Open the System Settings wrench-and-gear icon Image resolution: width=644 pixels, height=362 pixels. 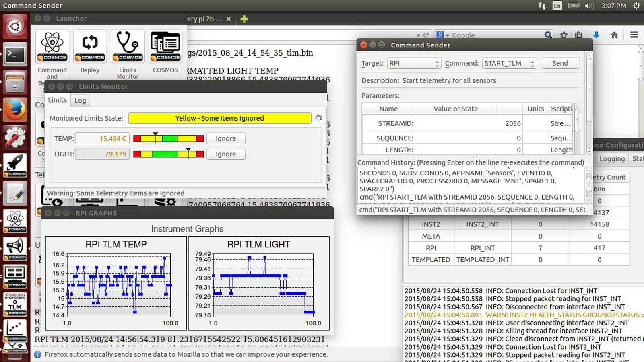(15, 138)
